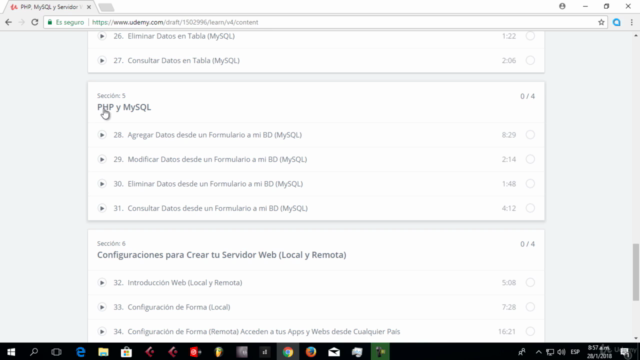Click the 8:29 duration of lecture 28
Screen dimensions: 640x360
tap(509, 135)
